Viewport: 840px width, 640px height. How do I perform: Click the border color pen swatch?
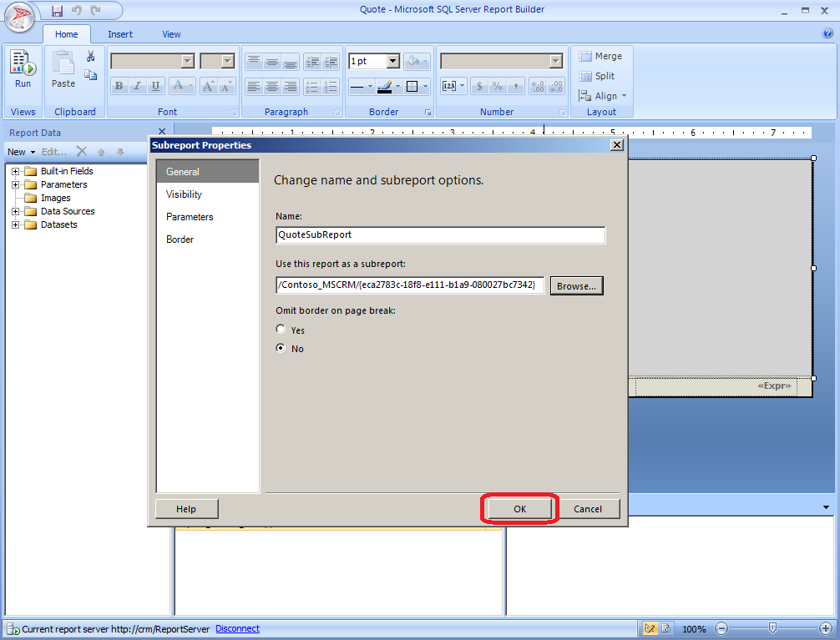pyautogui.click(x=385, y=86)
